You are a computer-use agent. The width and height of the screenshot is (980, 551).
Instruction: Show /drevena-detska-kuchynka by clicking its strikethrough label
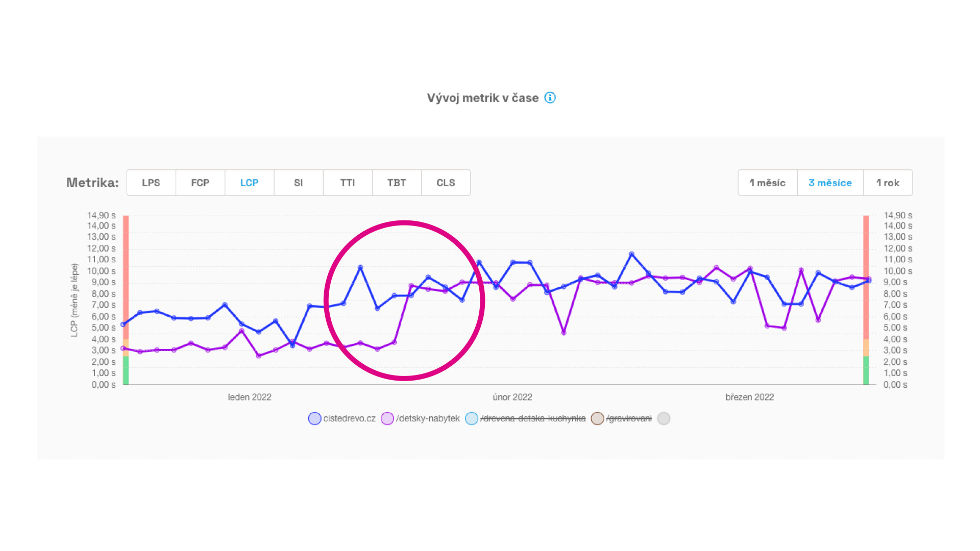(x=532, y=418)
